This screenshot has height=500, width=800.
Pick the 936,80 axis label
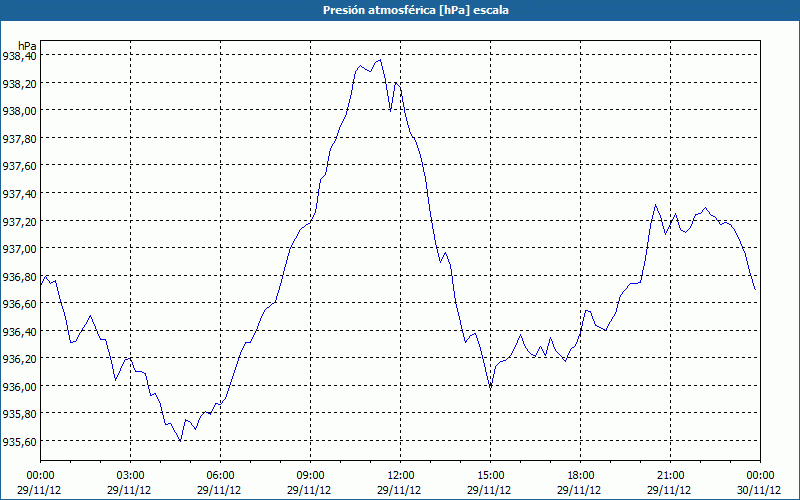[19, 277]
